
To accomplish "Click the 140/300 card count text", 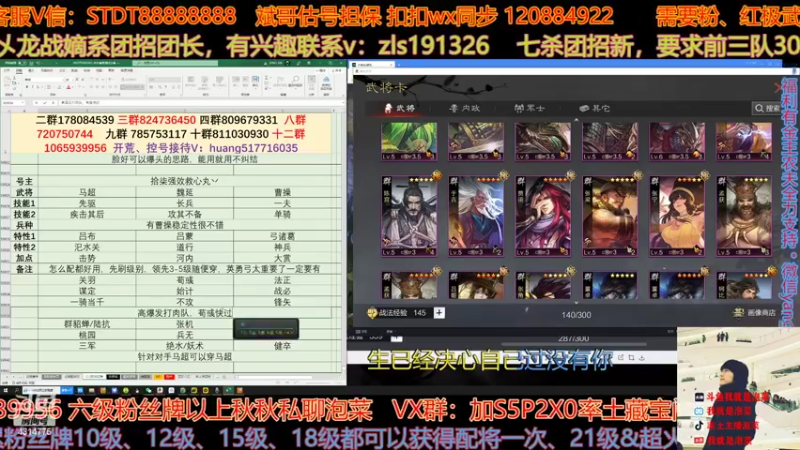I will click(576, 315).
